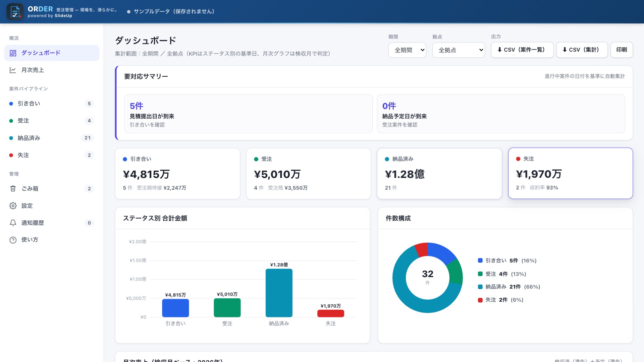This screenshot has height=362, width=644.
Task: Click the 使い方 help circle icon
Action: click(x=13, y=240)
